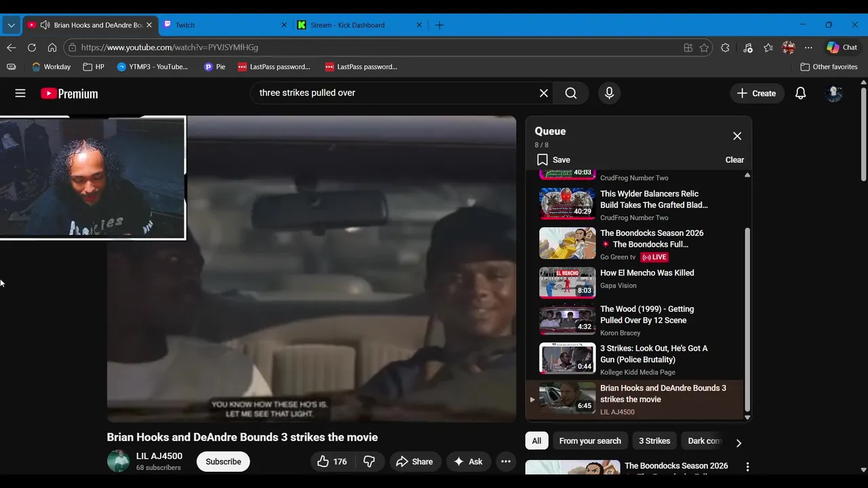Open Pie bookmark

214,67
